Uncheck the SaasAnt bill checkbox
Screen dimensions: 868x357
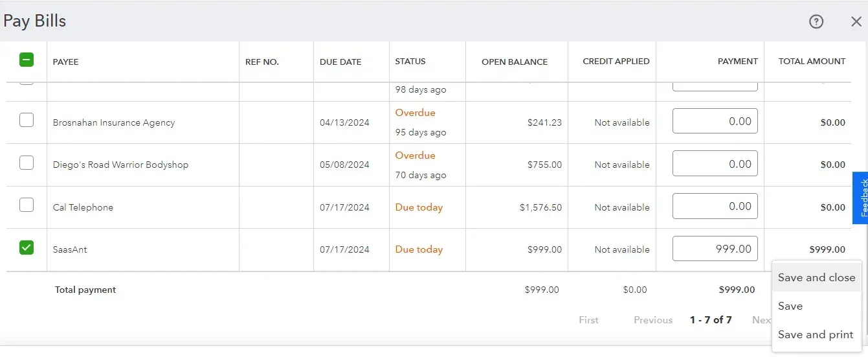click(27, 248)
